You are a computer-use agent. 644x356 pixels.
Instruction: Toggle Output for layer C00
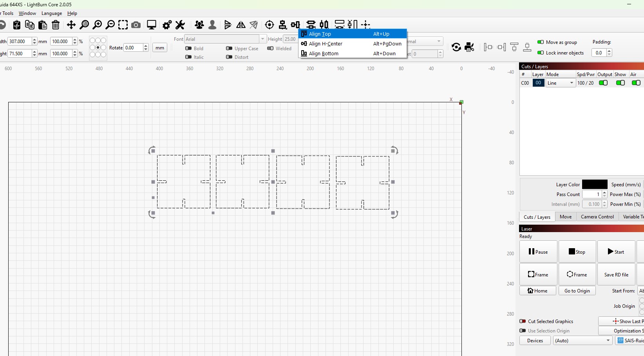coord(603,83)
